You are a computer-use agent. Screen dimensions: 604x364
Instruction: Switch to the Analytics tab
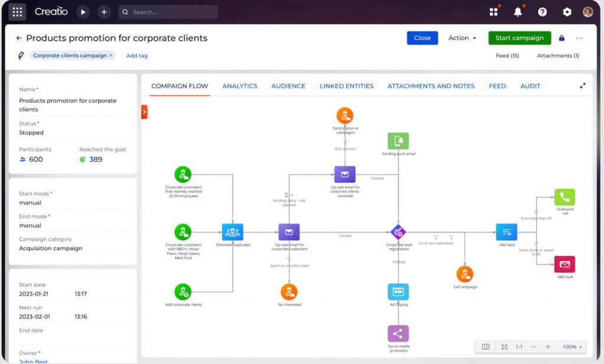coord(239,86)
